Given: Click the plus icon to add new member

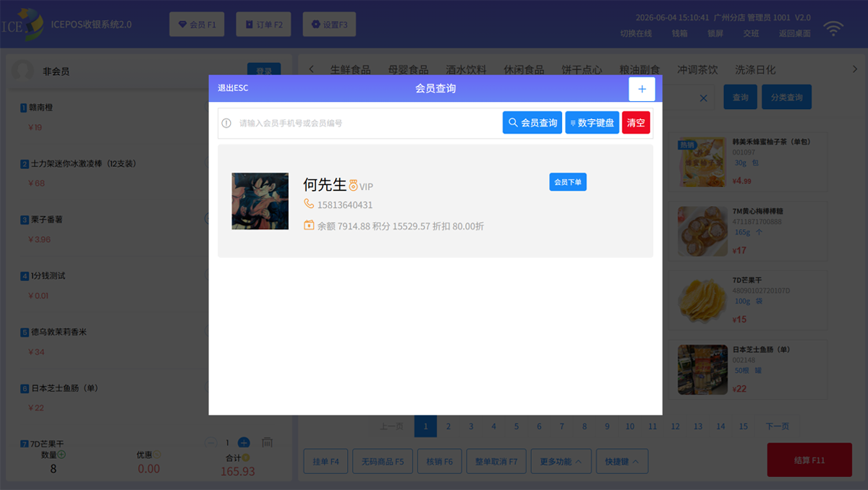Looking at the screenshot, I should tap(642, 89).
